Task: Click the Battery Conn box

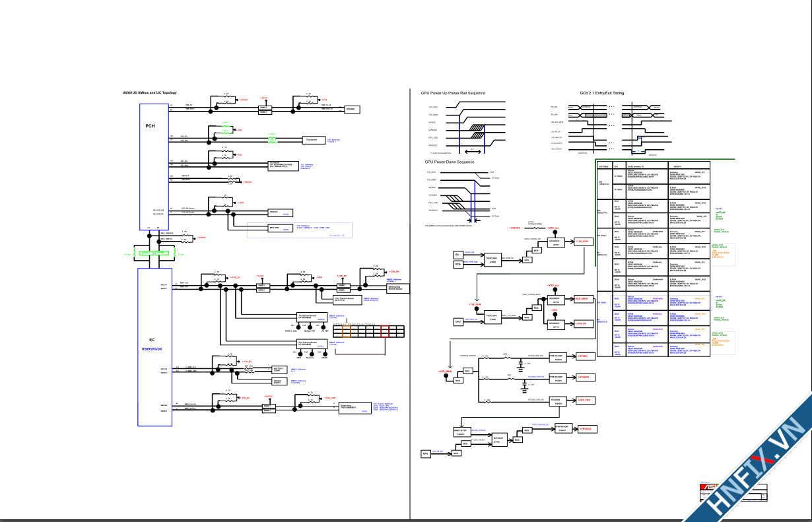Action: pyautogui.click(x=280, y=371)
